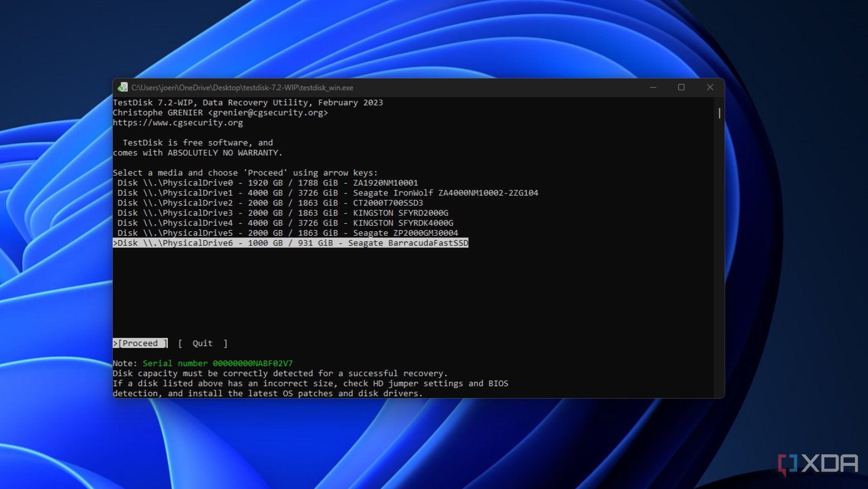Click the TestDisk app icon in title bar

pos(123,87)
